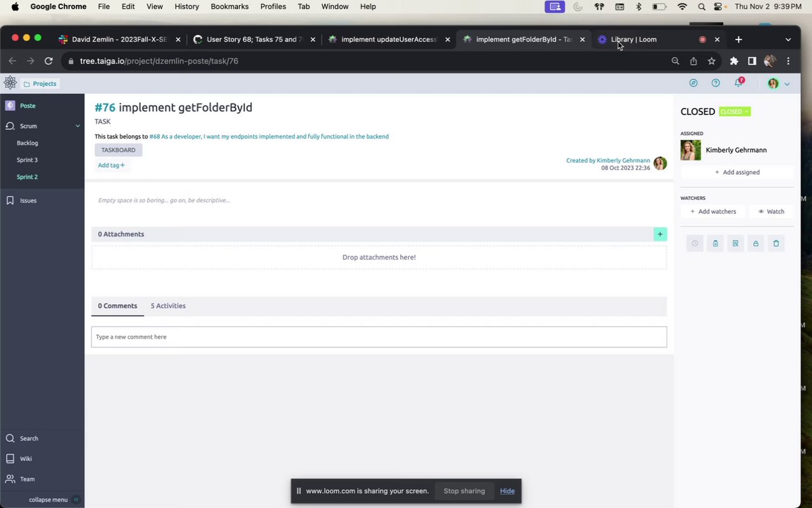
Task: Open the notifications bell icon
Action: 738,83
